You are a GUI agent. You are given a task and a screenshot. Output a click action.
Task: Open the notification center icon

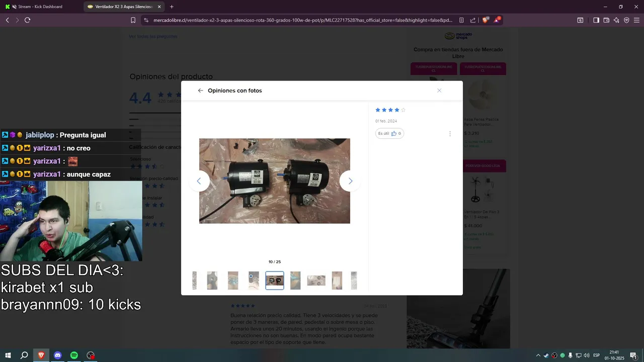click(x=633, y=355)
